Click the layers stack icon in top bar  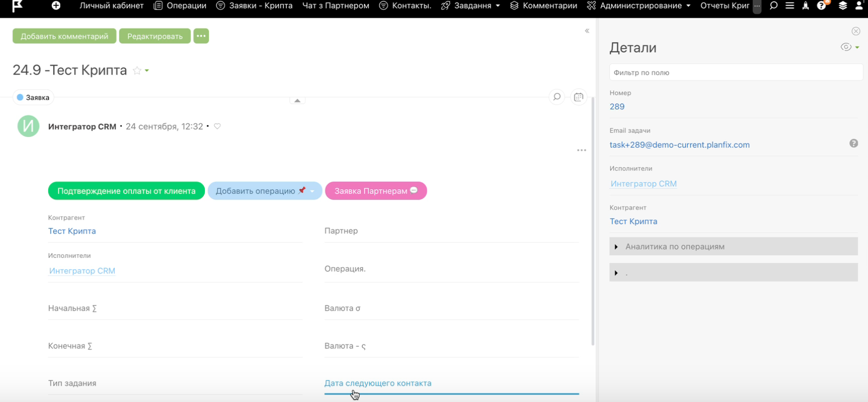tap(843, 5)
